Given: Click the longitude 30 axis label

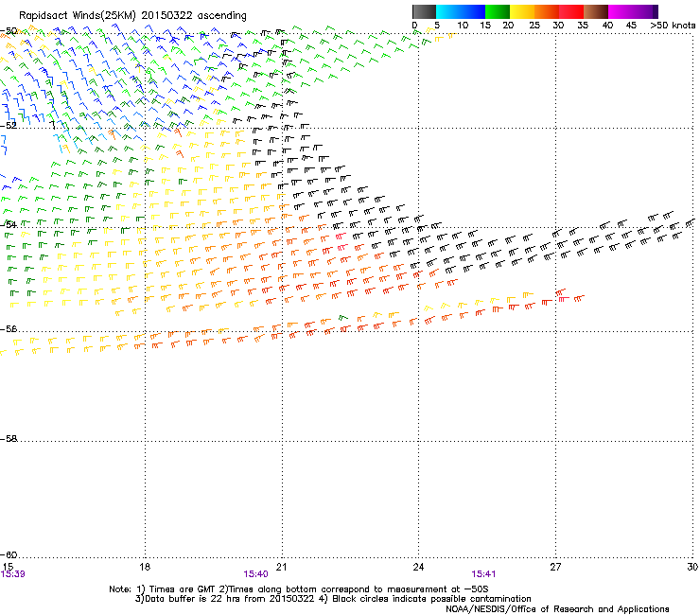Looking at the screenshot, I should (x=692, y=567).
